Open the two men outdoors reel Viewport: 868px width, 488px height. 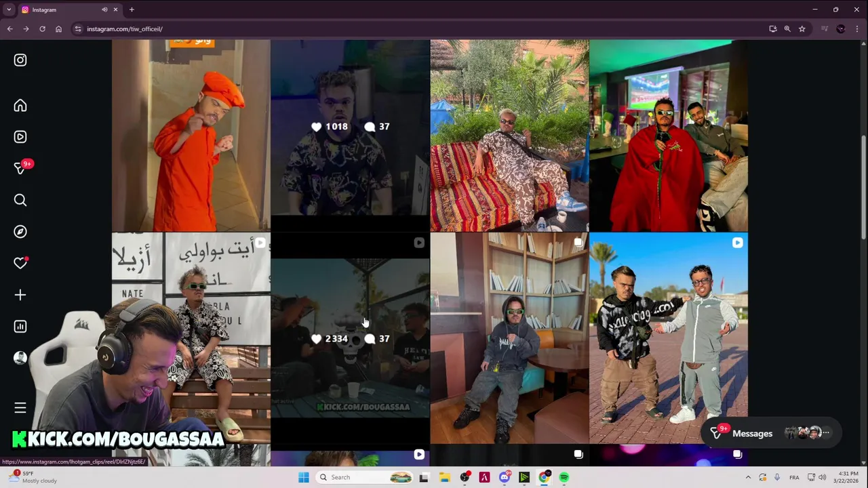click(x=669, y=338)
